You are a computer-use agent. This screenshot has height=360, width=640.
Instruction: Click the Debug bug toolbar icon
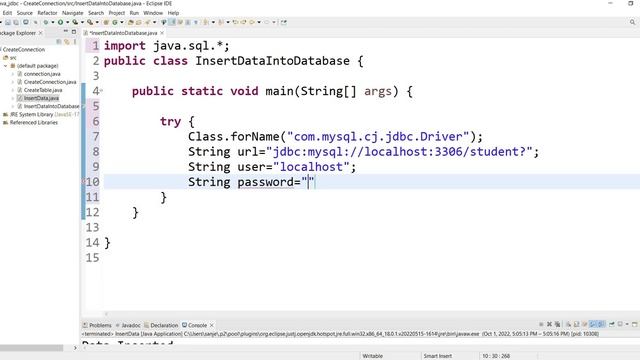click(46, 22)
